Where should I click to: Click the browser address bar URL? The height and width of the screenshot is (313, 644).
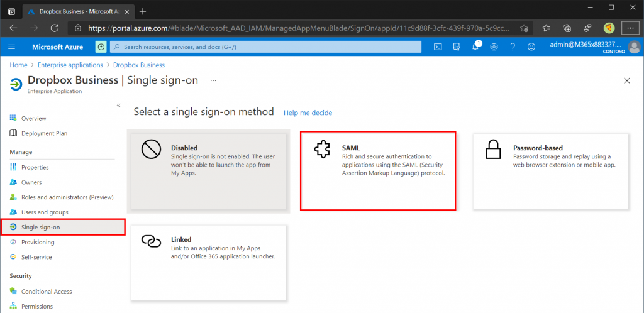[299, 28]
